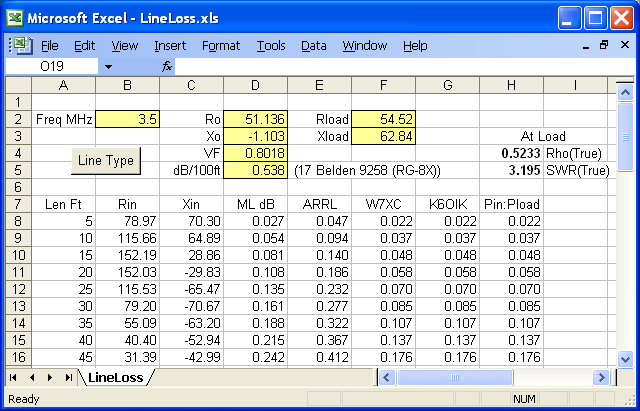
Task: Select the LineLoss sheet tab
Action: tap(114, 377)
